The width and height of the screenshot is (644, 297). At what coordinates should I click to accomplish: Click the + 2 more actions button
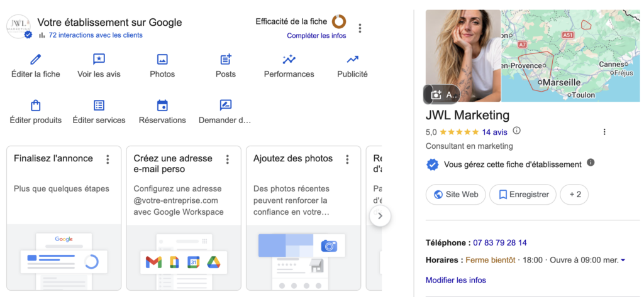tap(574, 195)
